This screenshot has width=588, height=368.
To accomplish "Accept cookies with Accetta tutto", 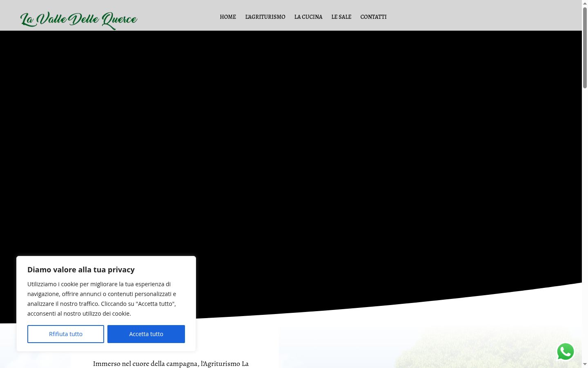I will click(146, 334).
